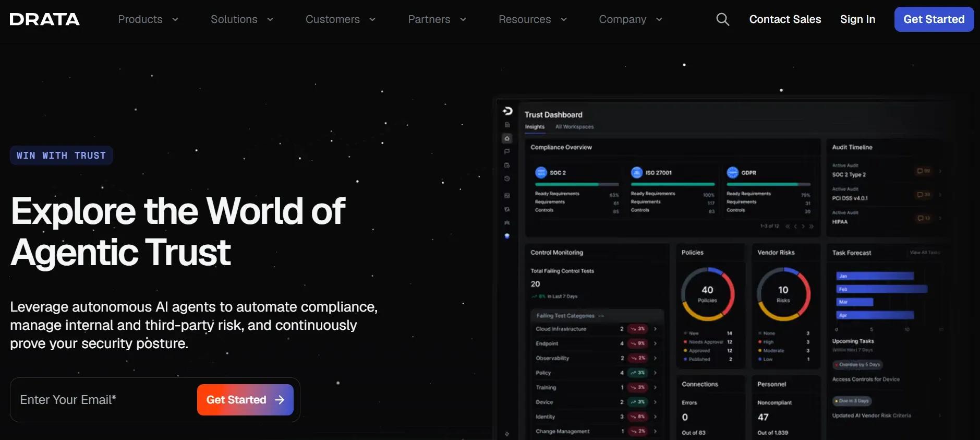The height and width of the screenshot is (440, 980).
Task: Click the document icon below sidebar logo
Action: click(507, 125)
